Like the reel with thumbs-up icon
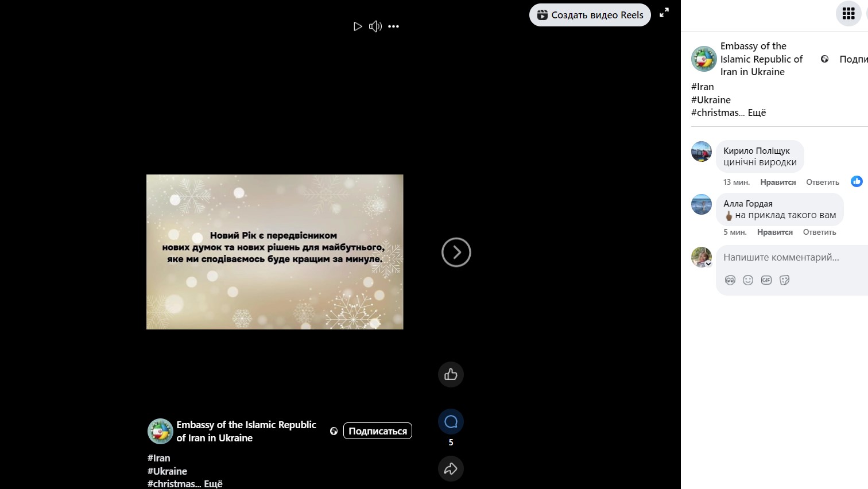 (x=451, y=375)
